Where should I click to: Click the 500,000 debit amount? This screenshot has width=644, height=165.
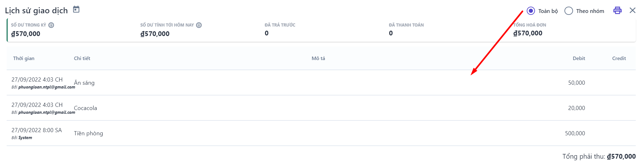click(x=575, y=133)
